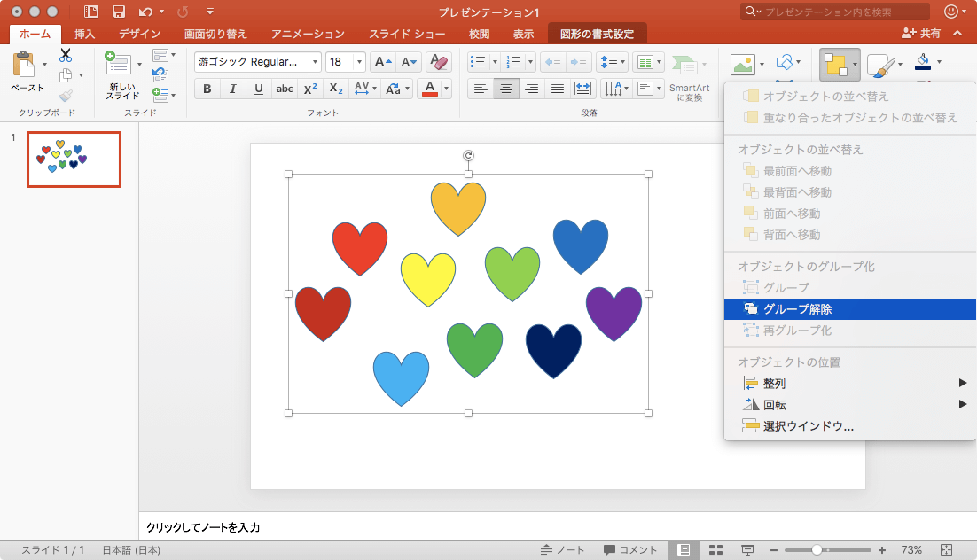The height and width of the screenshot is (560, 977).
Task: Click the Cut scissors icon
Action: (66, 55)
